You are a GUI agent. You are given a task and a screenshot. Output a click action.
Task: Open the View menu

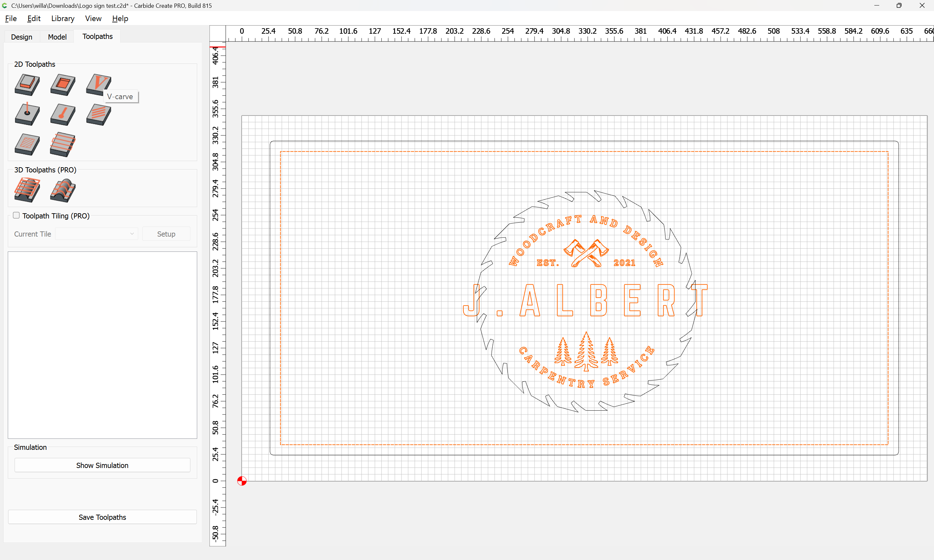(x=93, y=18)
